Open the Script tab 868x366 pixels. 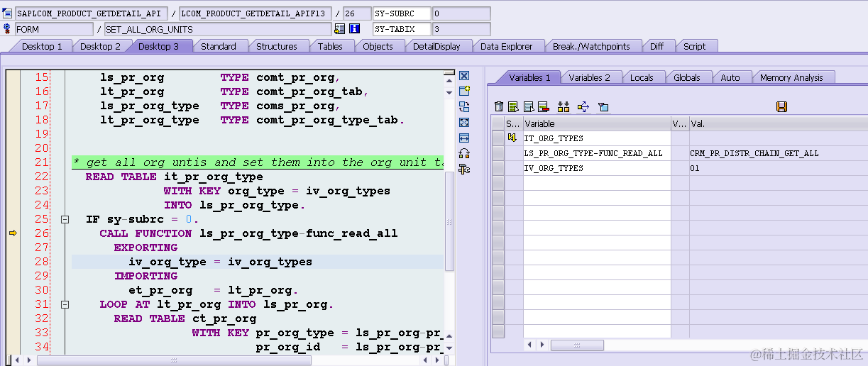point(694,46)
